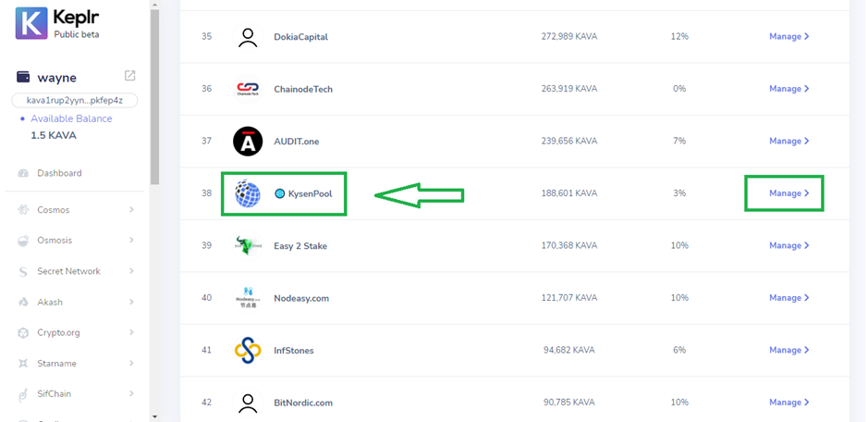This screenshot has height=422, width=868.
Task: Expand the Akash chain menu
Action: point(131,302)
